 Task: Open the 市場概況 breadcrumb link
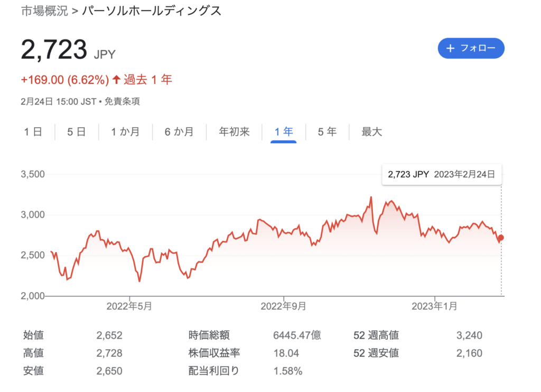coord(44,11)
